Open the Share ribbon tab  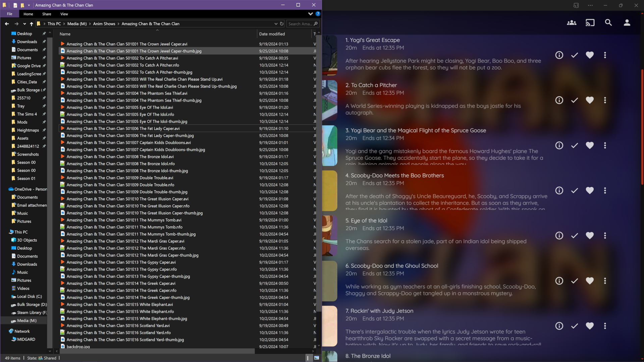47,14
